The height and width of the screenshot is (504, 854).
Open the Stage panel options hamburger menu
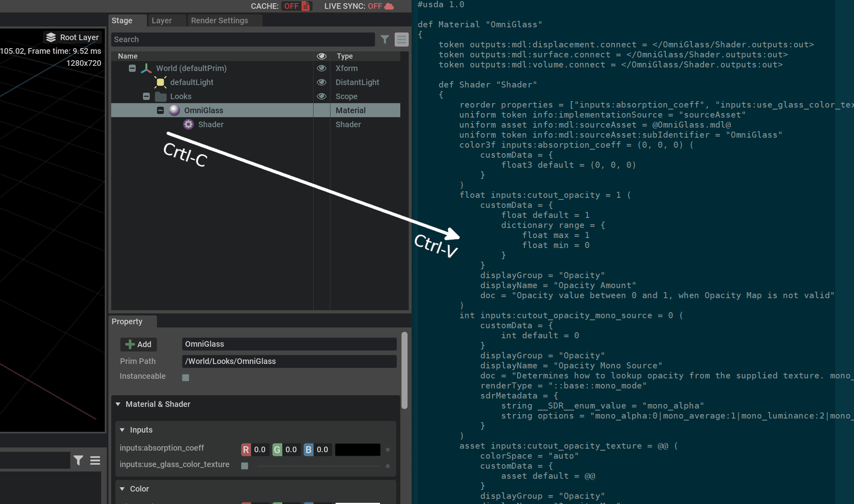(402, 39)
